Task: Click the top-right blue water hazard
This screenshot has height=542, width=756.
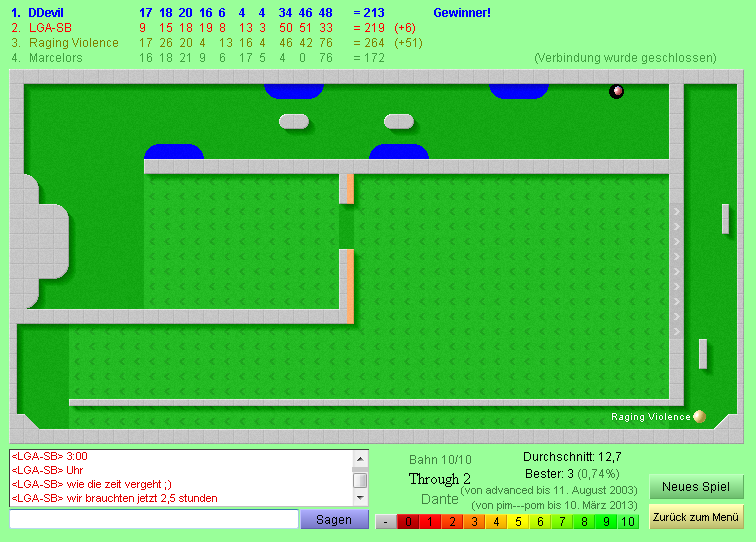Action: 519,91
